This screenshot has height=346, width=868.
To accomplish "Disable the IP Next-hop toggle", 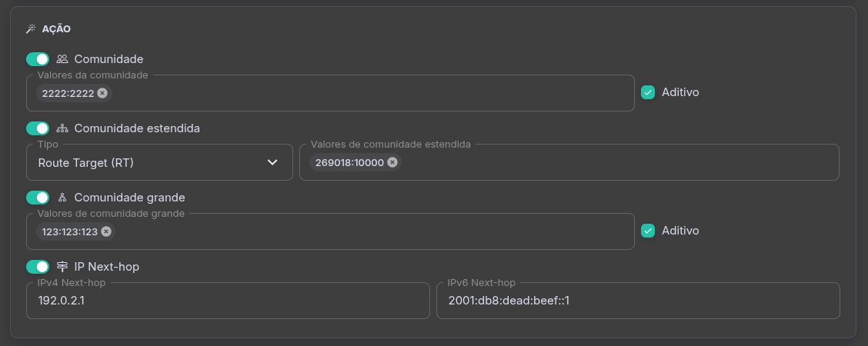I will pos(38,267).
